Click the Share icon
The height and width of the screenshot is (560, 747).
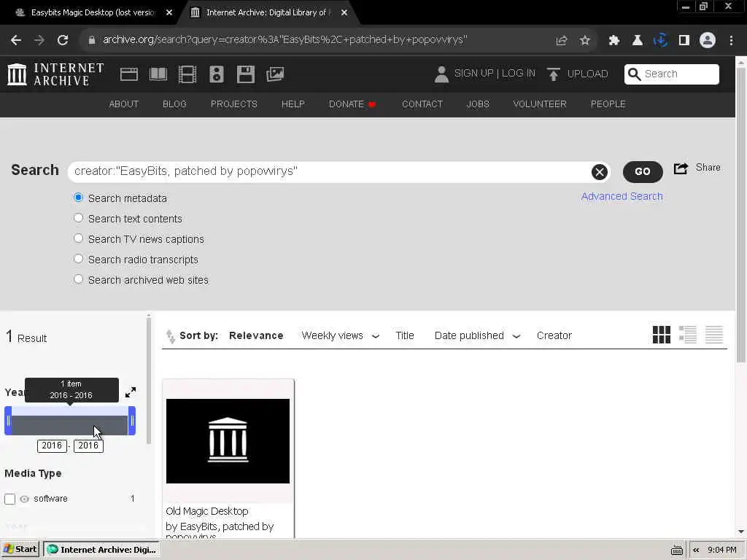681,168
